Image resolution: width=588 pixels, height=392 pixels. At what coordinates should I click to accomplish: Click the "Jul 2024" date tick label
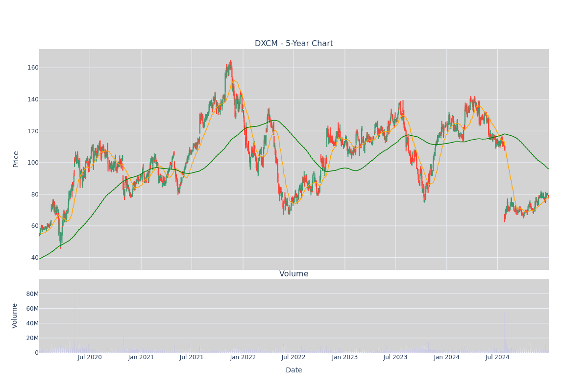(497, 357)
